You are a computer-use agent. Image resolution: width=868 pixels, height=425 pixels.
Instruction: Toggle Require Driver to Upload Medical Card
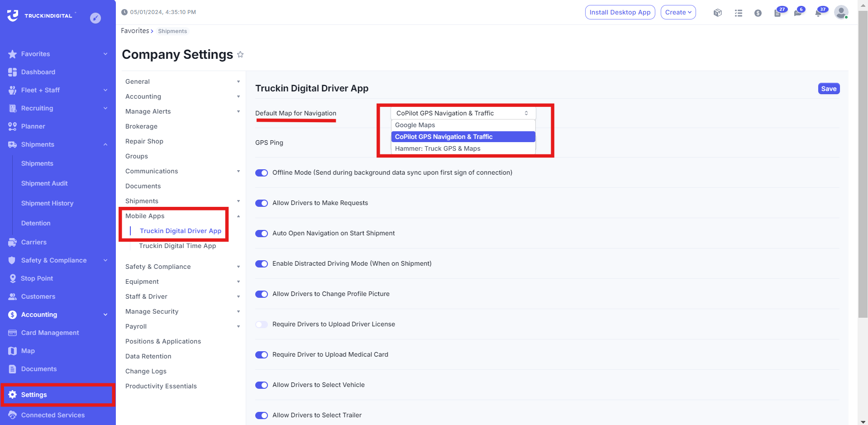[x=262, y=355]
